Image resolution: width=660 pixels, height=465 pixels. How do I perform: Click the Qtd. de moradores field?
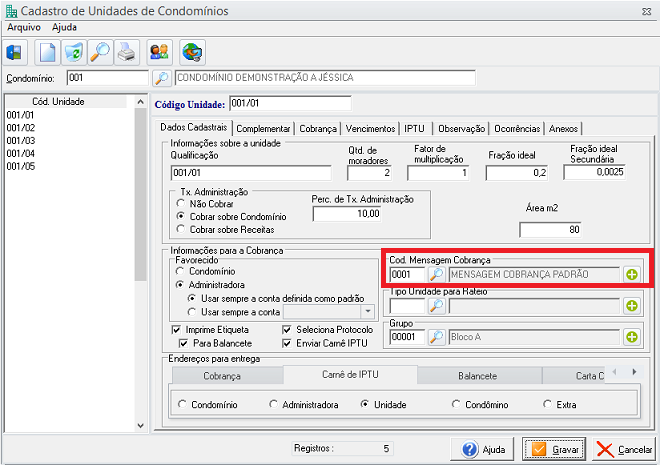click(370, 173)
